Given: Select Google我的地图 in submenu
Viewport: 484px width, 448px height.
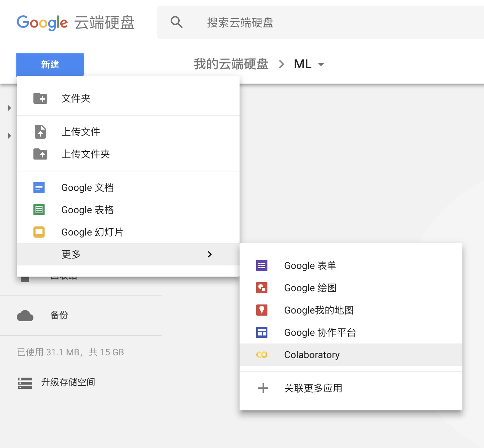Looking at the screenshot, I should (351, 310).
